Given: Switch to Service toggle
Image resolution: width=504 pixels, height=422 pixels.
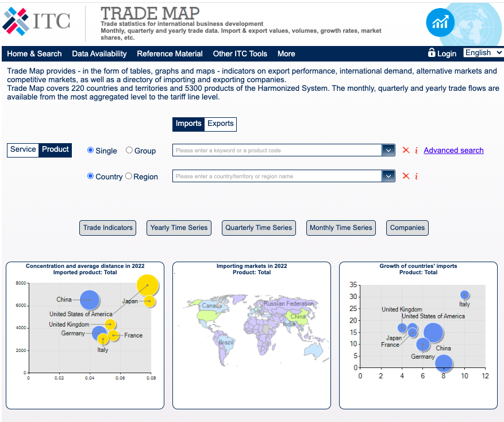Looking at the screenshot, I should point(23,149).
